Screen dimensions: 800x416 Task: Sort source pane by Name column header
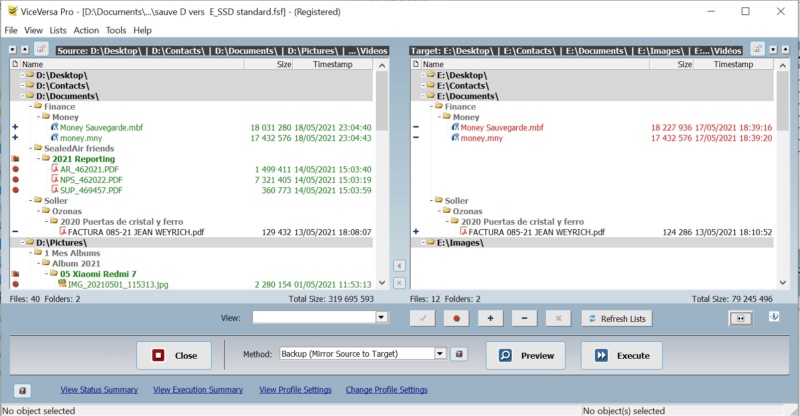[132, 64]
